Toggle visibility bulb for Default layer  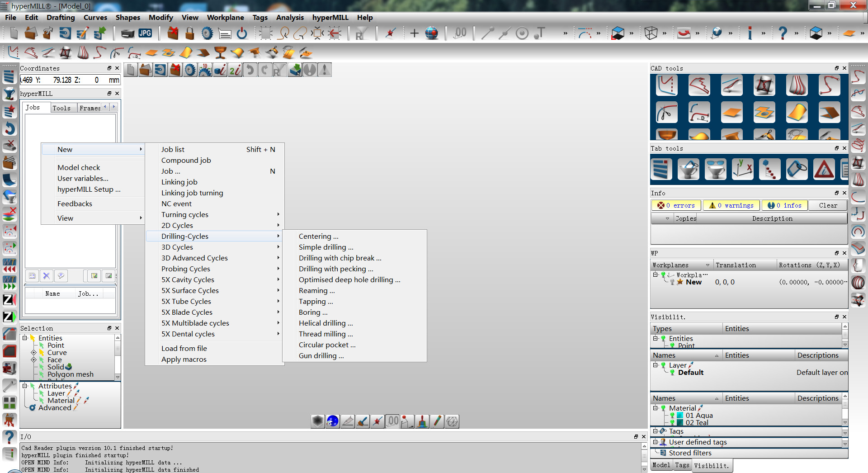tap(672, 373)
